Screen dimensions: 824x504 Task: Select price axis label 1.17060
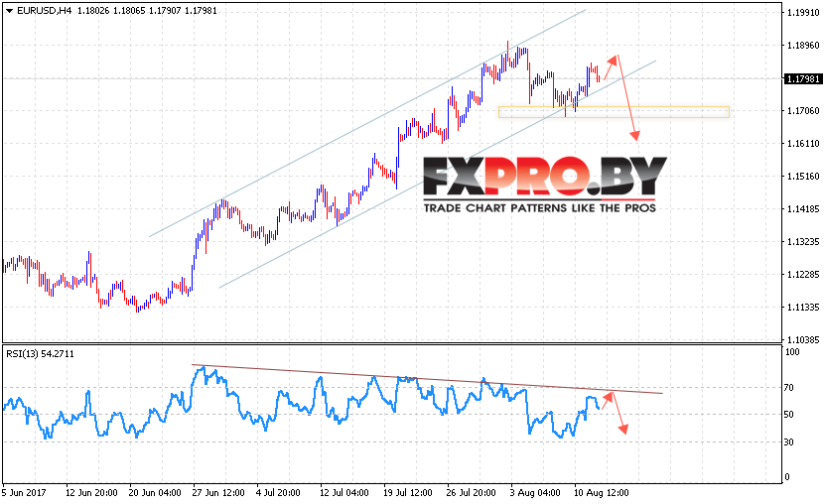click(x=803, y=110)
